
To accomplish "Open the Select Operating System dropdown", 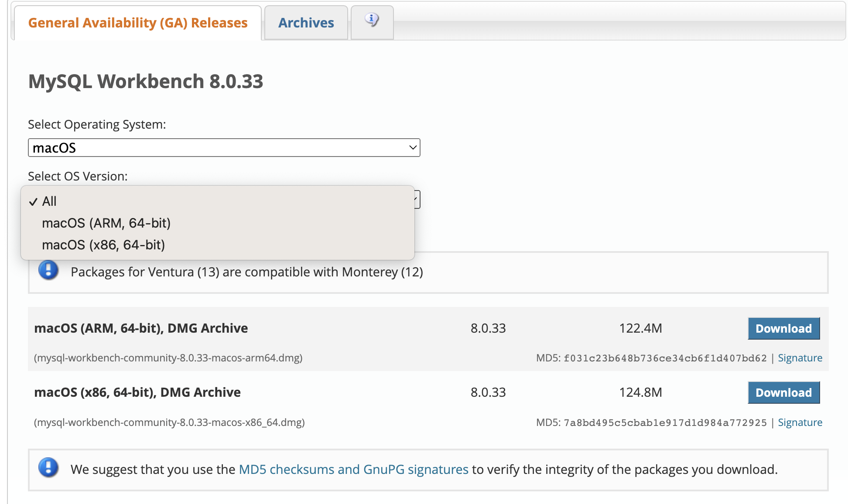I will [x=225, y=147].
